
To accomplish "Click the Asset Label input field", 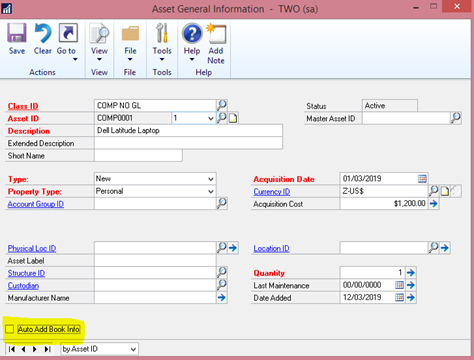I will tap(155, 260).
